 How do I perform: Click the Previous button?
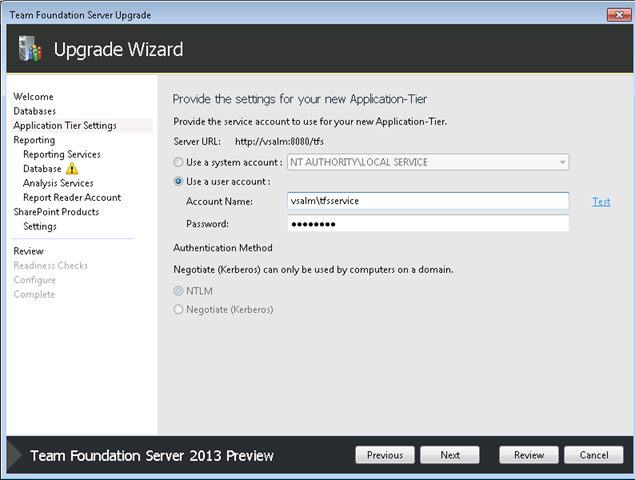pyautogui.click(x=385, y=455)
